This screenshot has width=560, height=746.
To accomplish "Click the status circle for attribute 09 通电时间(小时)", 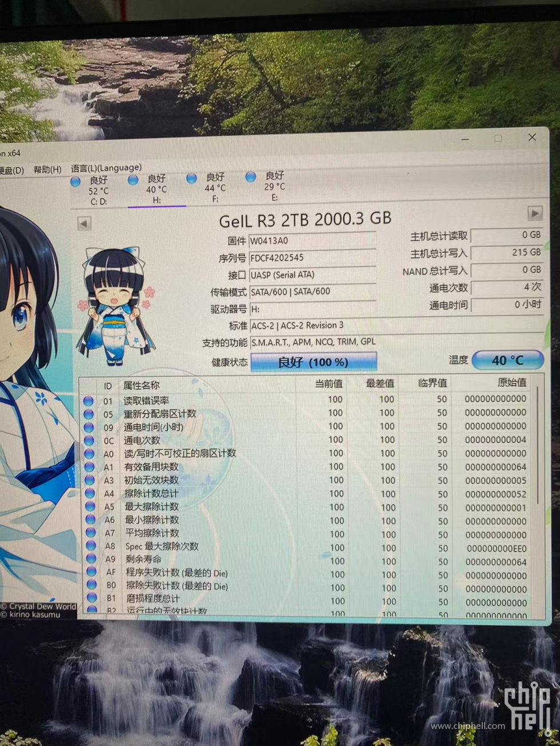I will tap(89, 427).
